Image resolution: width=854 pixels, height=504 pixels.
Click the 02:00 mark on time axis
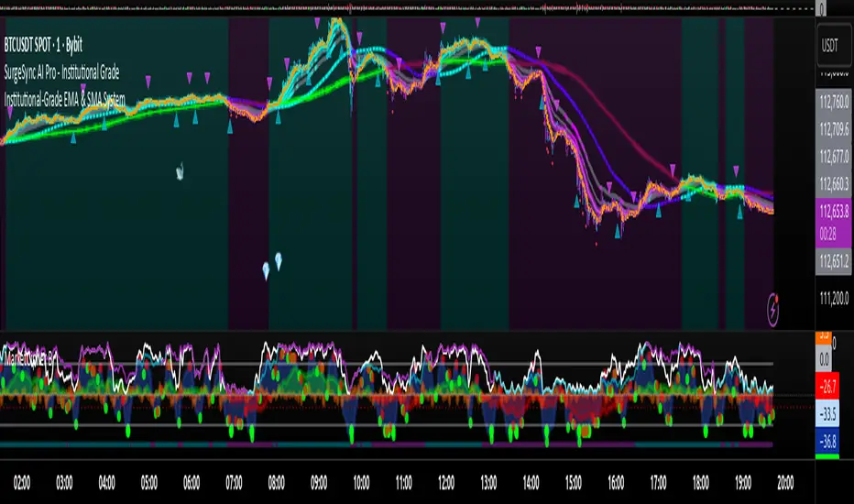[25, 479]
